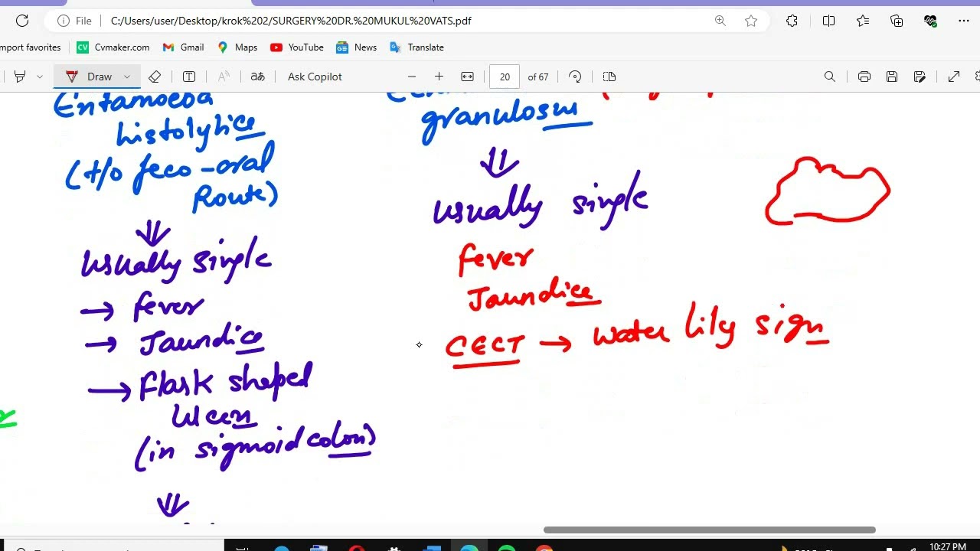
Task: Click Save as icon with pencil
Action: (x=920, y=77)
